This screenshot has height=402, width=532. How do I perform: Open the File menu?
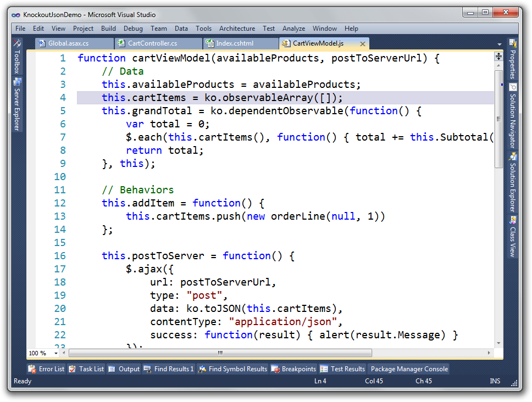point(20,29)
